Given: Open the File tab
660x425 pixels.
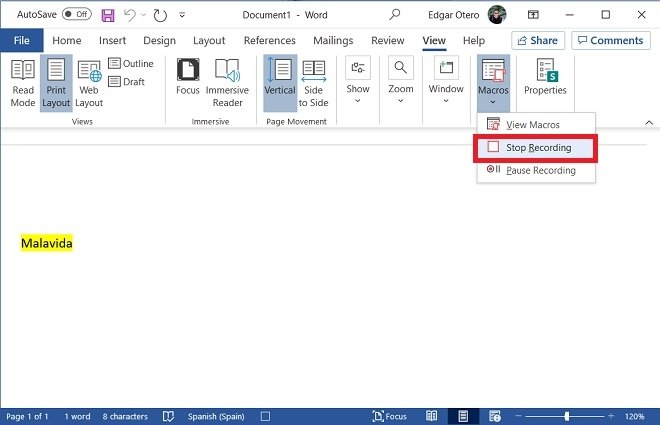Looking at the screenshot, I should [x=21, y=40].
